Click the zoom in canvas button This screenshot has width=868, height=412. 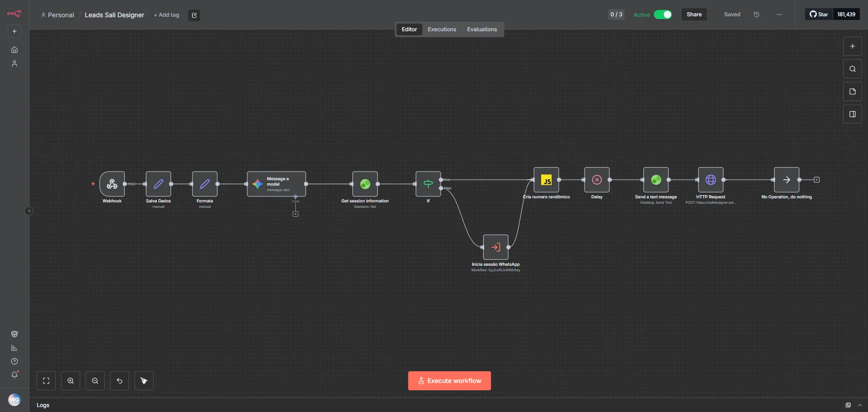pos(71,381)
